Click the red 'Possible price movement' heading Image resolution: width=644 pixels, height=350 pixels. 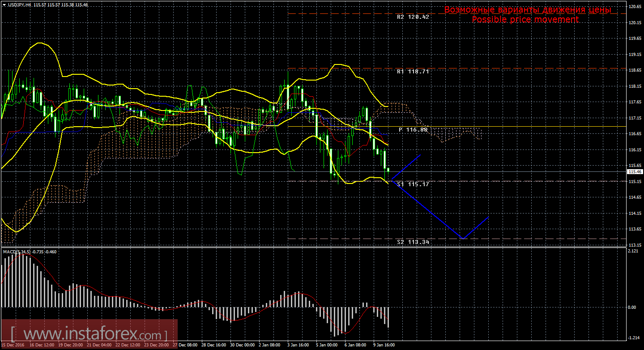pos(525,19)
